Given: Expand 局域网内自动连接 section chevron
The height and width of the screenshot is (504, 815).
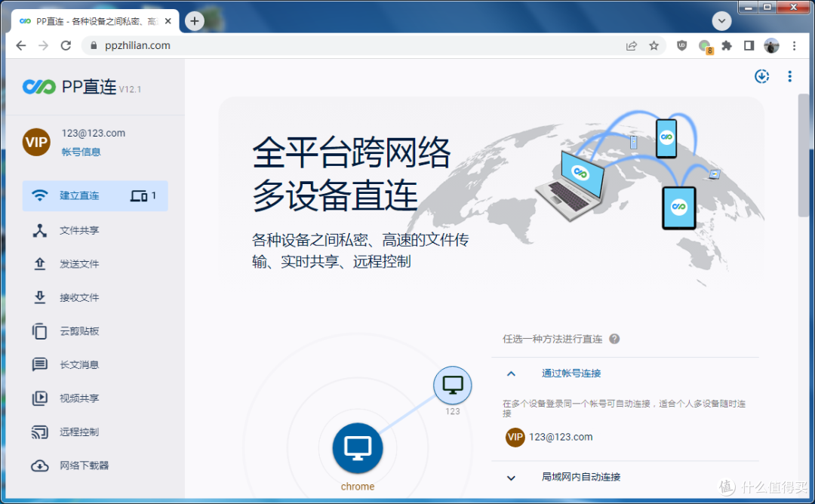Looking at the screenshot, I should (x=511, y=478).
